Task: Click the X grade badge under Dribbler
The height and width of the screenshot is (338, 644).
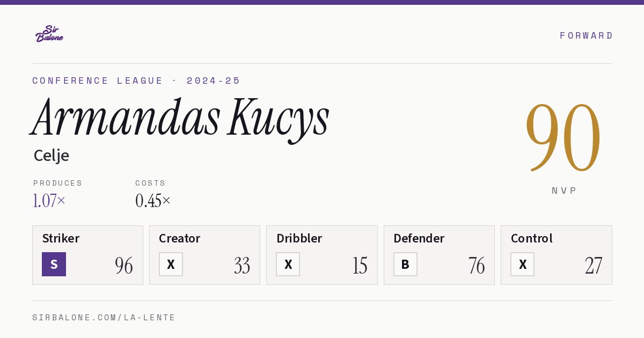Action: (x=288, y=264)
